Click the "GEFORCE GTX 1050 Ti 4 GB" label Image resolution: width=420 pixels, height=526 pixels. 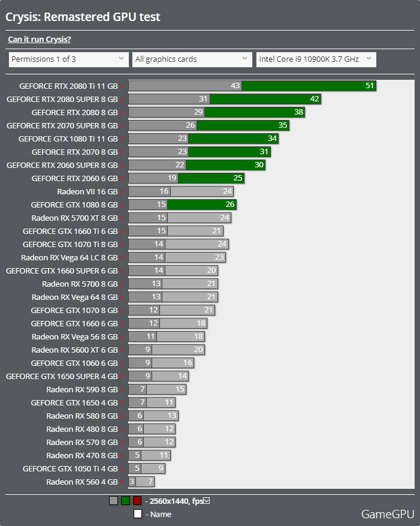(x=70, y=468)
